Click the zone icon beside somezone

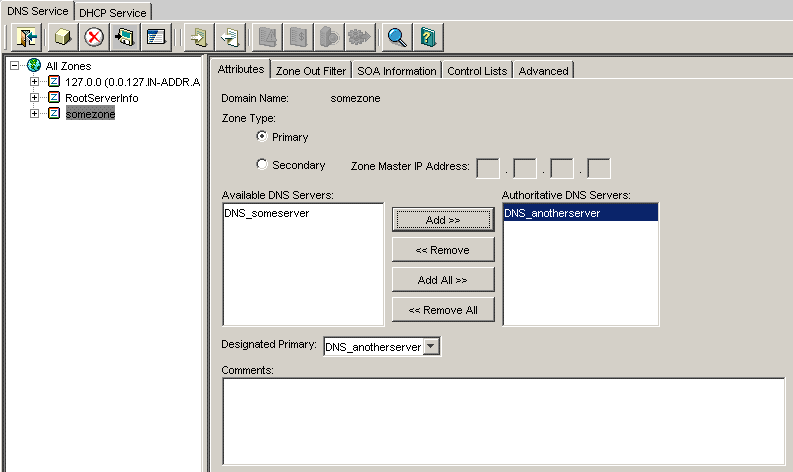pos(54,113)
